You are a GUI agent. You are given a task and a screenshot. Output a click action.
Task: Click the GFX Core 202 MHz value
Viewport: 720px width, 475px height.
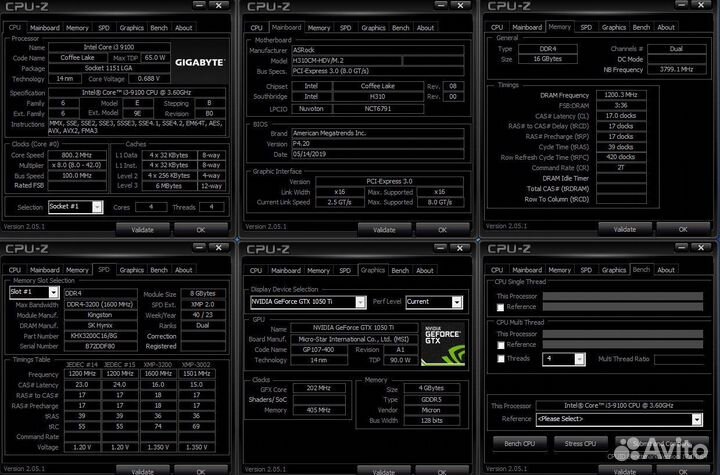point(319,388)
